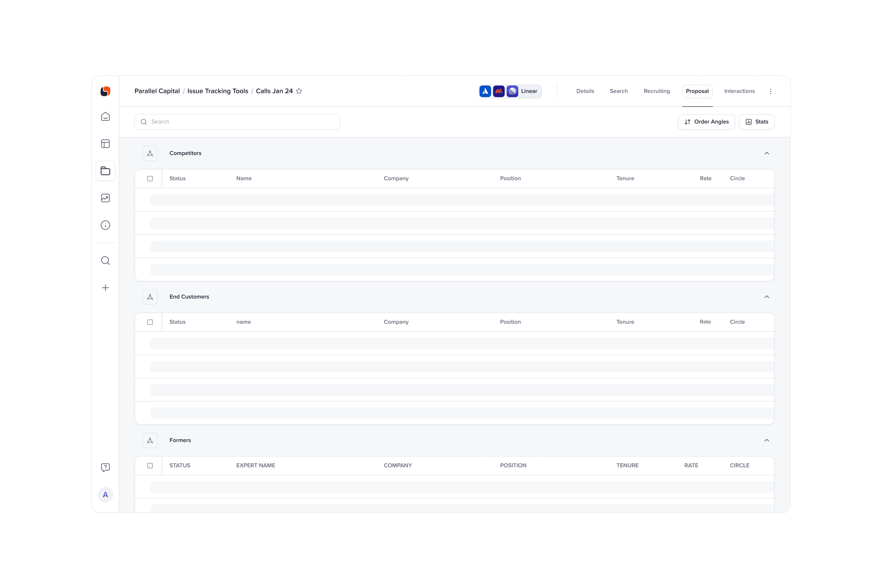
Task: Switch to the Search tab
Action: point(618,91)
